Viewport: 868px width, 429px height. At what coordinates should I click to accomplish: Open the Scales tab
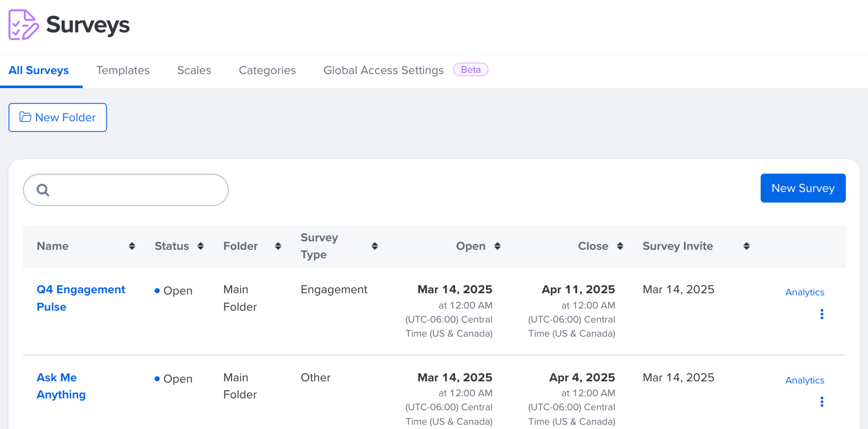tap(194, 70)
